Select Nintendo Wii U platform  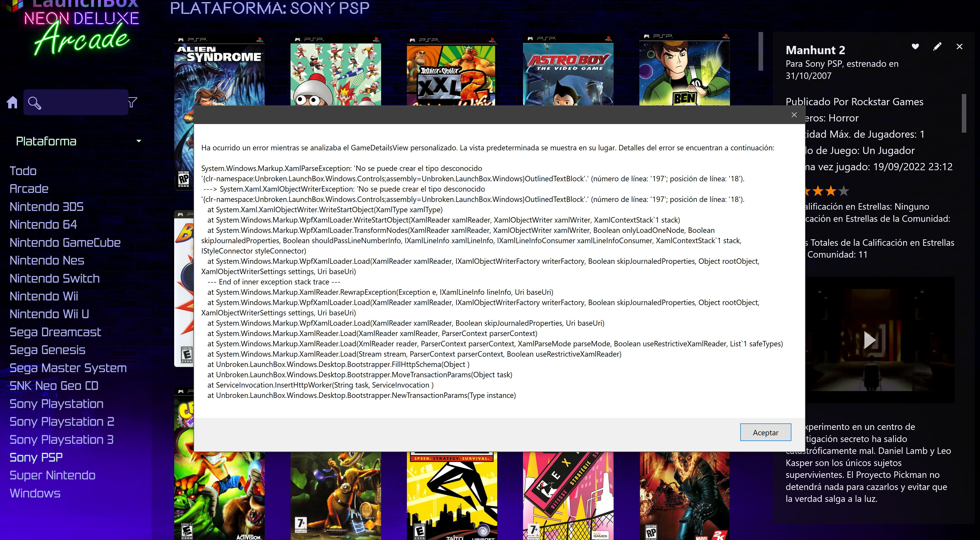point(49,314)
